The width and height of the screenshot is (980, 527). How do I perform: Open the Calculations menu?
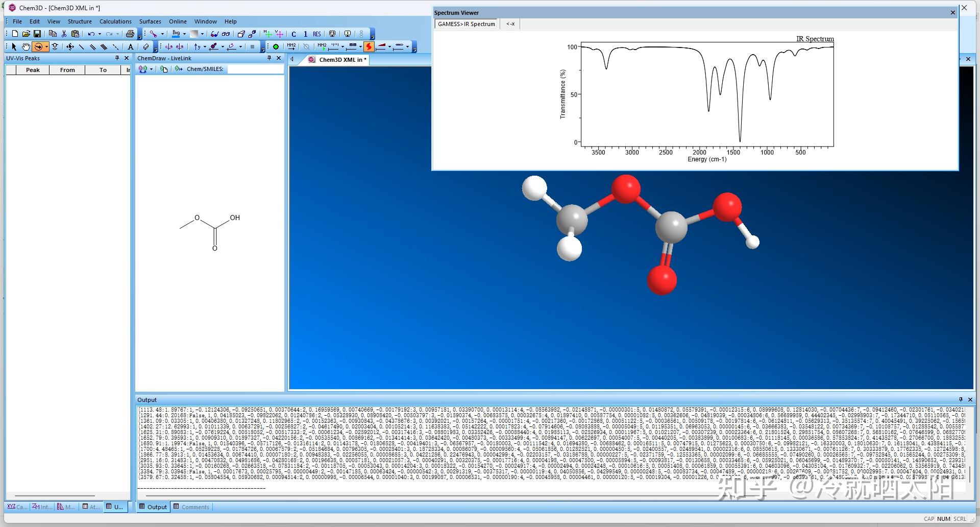(x=115, y=21)
